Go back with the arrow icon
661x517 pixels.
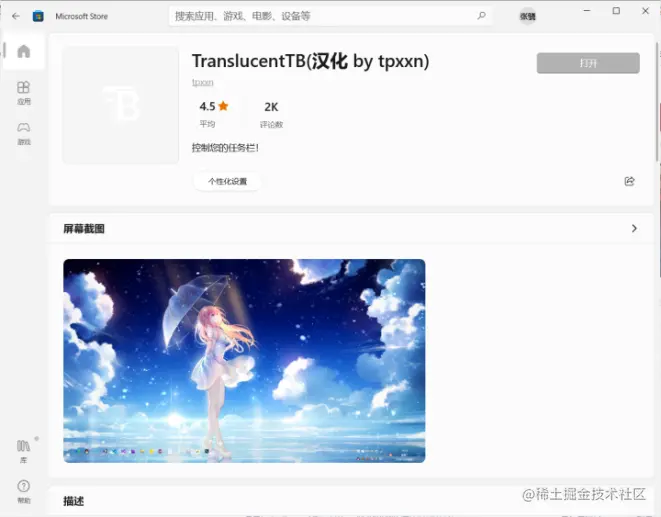click(16, 16)
